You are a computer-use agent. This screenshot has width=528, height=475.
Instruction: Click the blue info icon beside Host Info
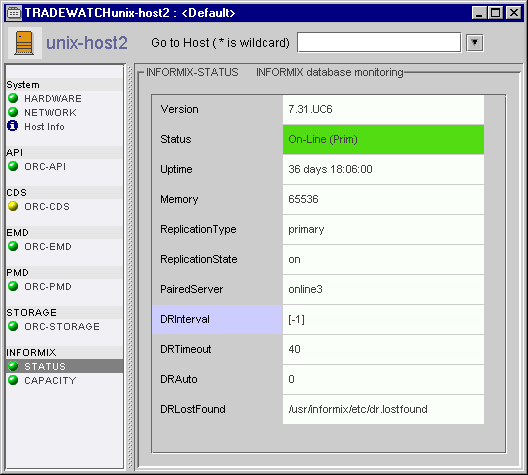point(13,126)
